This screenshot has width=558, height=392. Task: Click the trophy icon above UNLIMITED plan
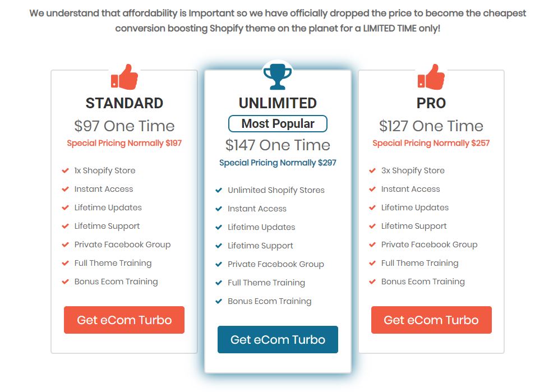click(x=277, y=75)
